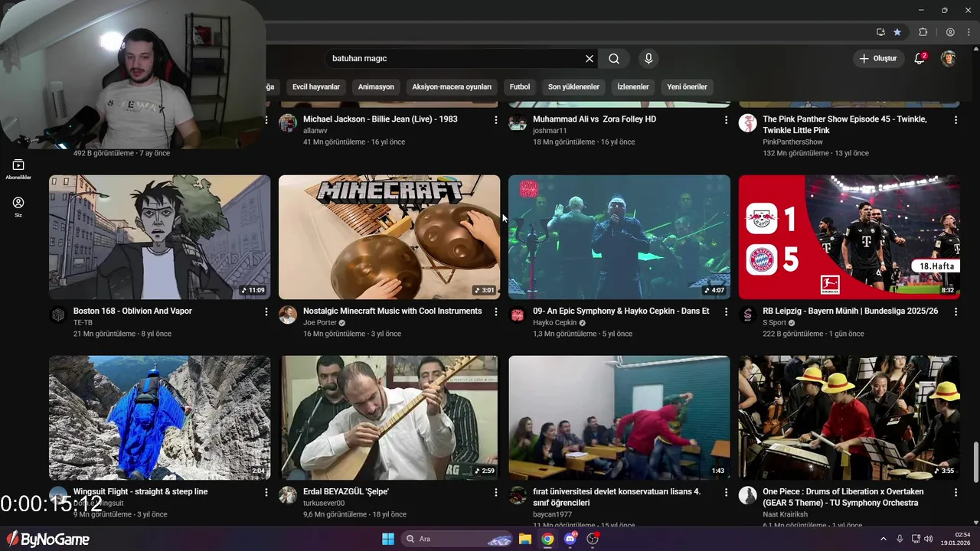
Task: Open the allanwv channel avatar
Action: pyautogui.click(x=288, y=122)
